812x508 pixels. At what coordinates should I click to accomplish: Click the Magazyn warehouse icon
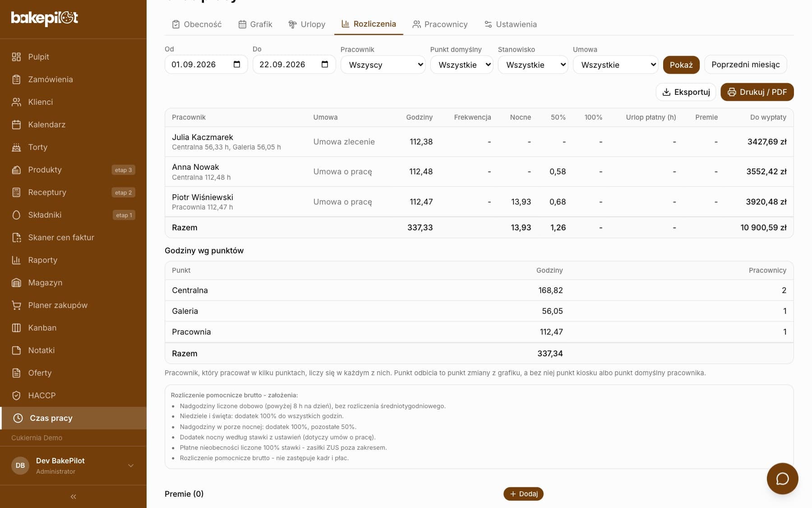pos(16,283)
